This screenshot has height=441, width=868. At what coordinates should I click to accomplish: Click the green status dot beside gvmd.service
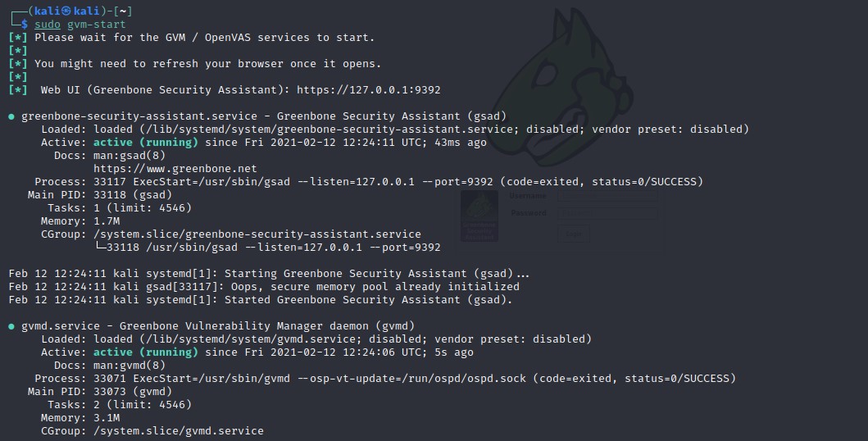11,326
